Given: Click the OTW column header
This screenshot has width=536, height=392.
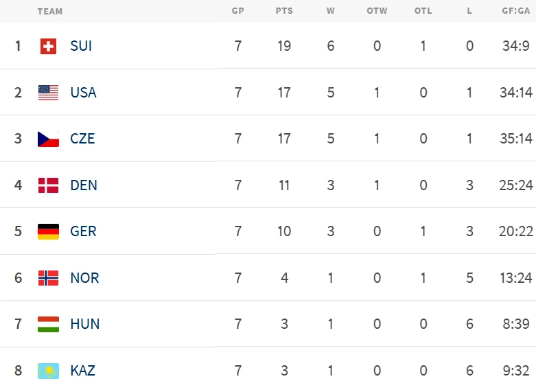Looking at the screenshot, I should click(x=377, y=11).
